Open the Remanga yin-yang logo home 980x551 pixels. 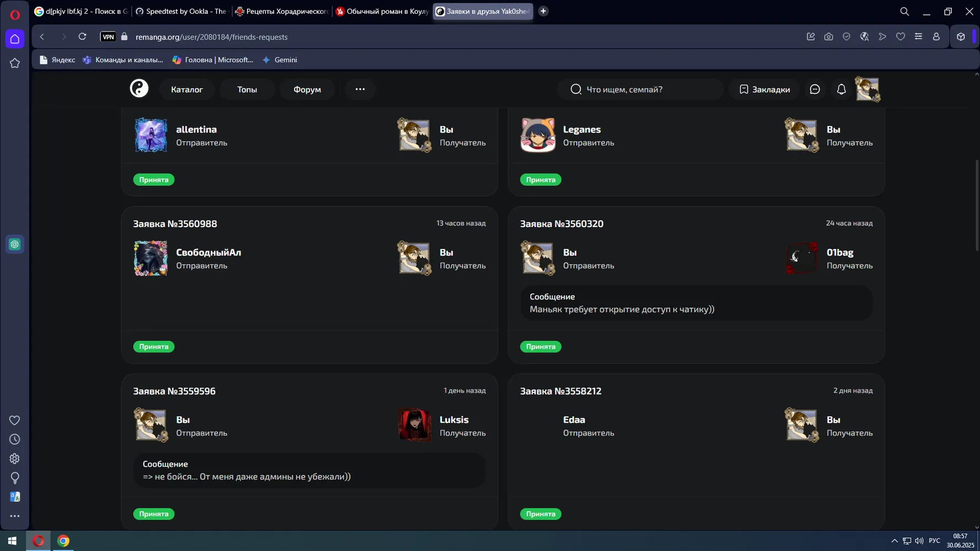(x=139, y=89)
